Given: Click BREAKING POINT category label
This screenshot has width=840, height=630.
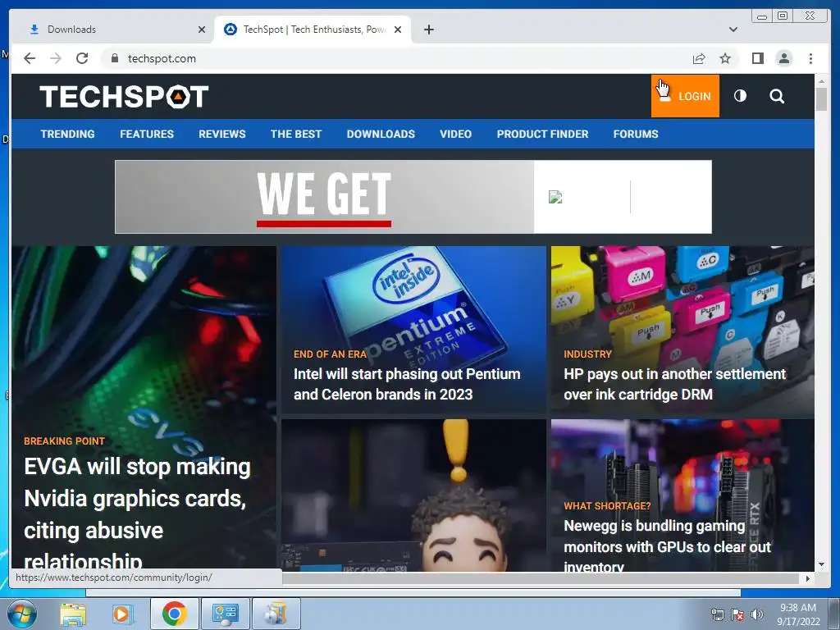Looking at the screenshot, I should point(64,441).
